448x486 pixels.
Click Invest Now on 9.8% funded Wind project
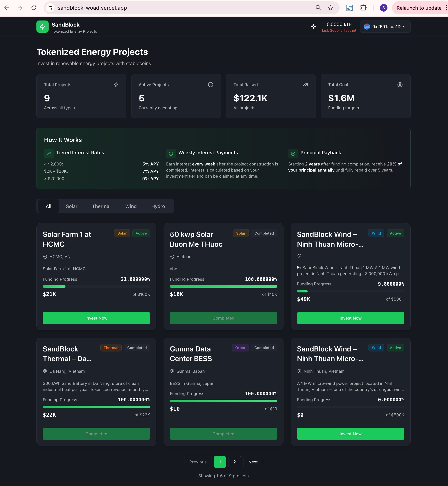tap(350, 318)
